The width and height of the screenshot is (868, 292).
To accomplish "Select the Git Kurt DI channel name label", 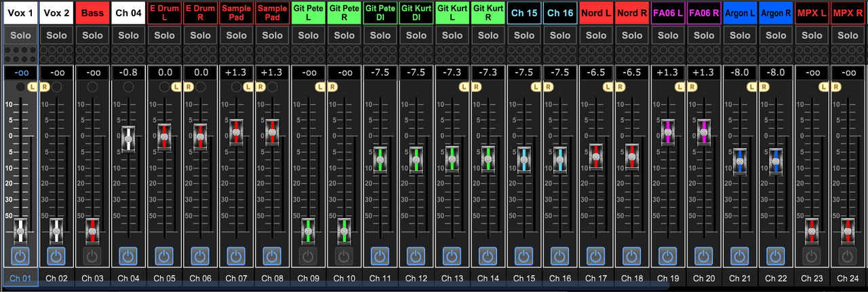I will point(416,13).
